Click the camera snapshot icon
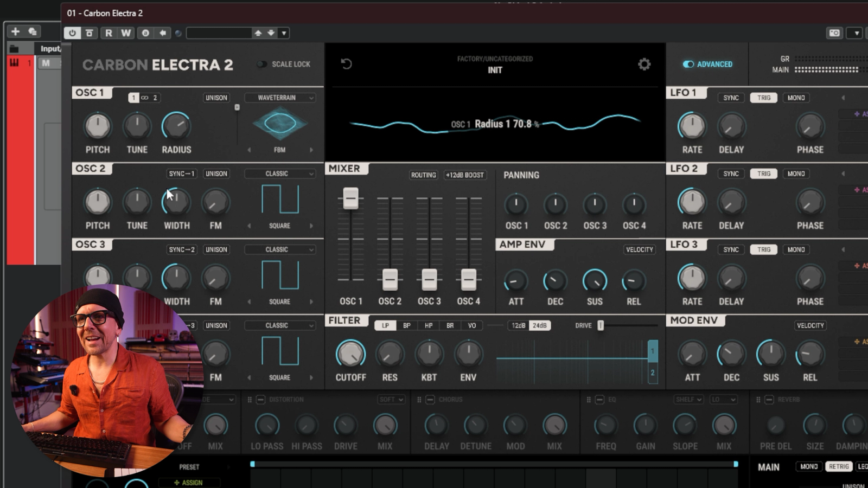Screen dimensions: 868x488 (834, 33)
